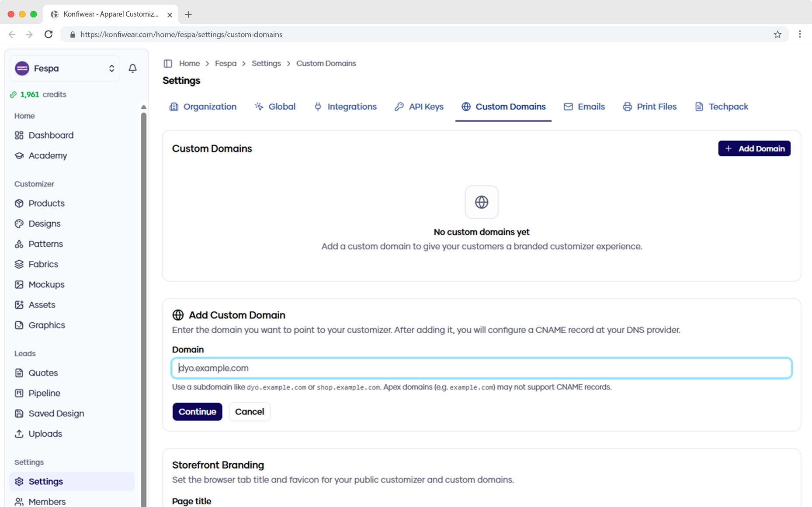Viewport: 812px width, 507px height.
Task: Click the 1,961 credits text
Action: pyautogui.click(x=43, y=95)
